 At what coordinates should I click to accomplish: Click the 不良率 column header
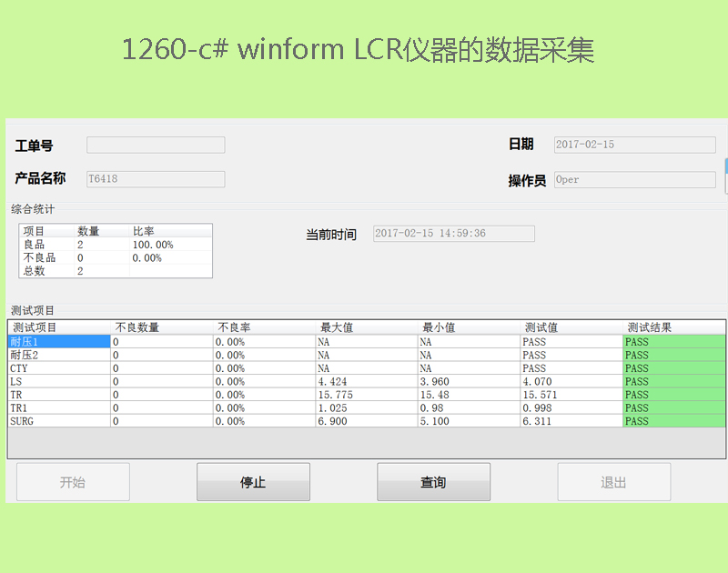[263, 327]
